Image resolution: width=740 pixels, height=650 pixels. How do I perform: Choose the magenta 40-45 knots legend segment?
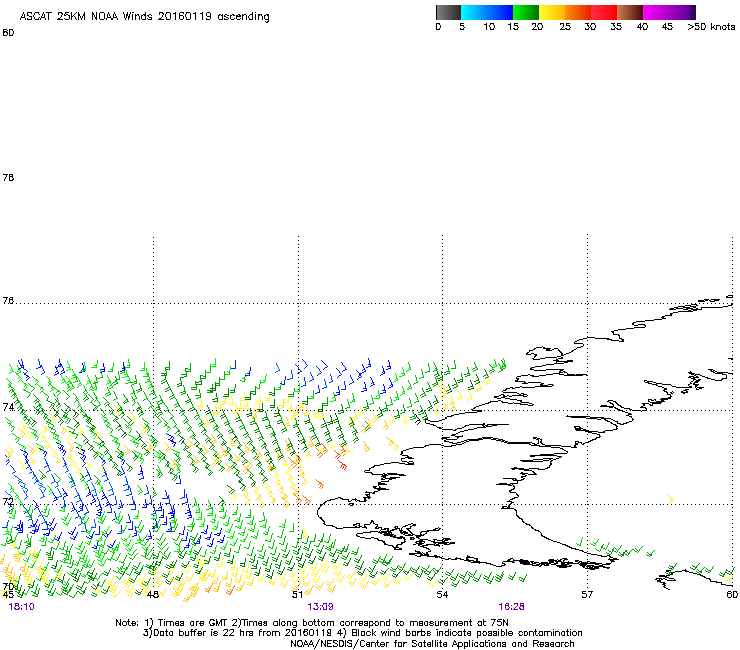click(656, 12)
